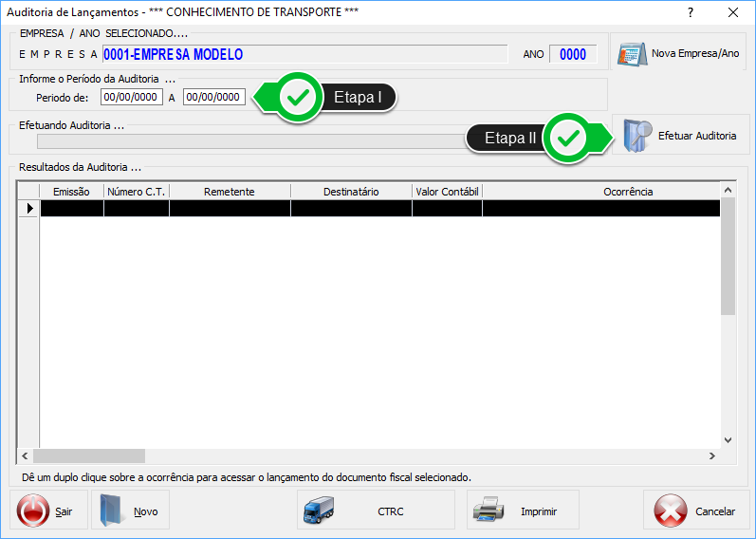756x539 pixels.
Task: Click the blue Novo document icon
Action: pyautogui.click(x=113, y=511)
